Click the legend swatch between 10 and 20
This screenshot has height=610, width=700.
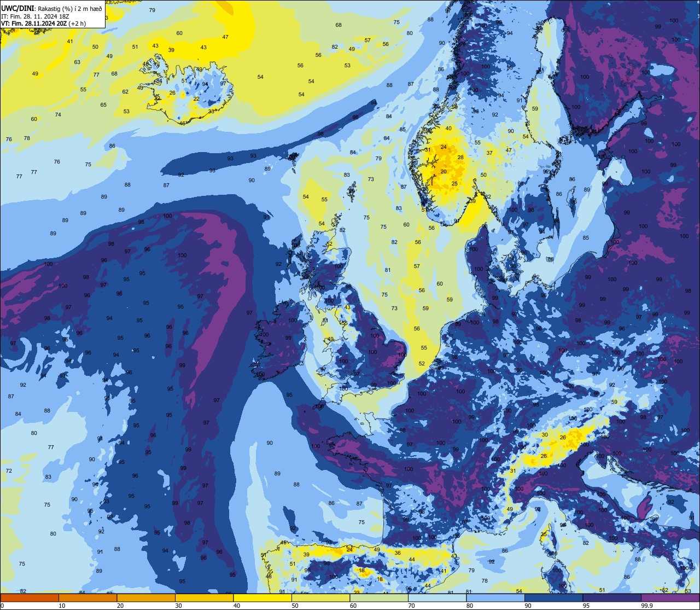87,597
